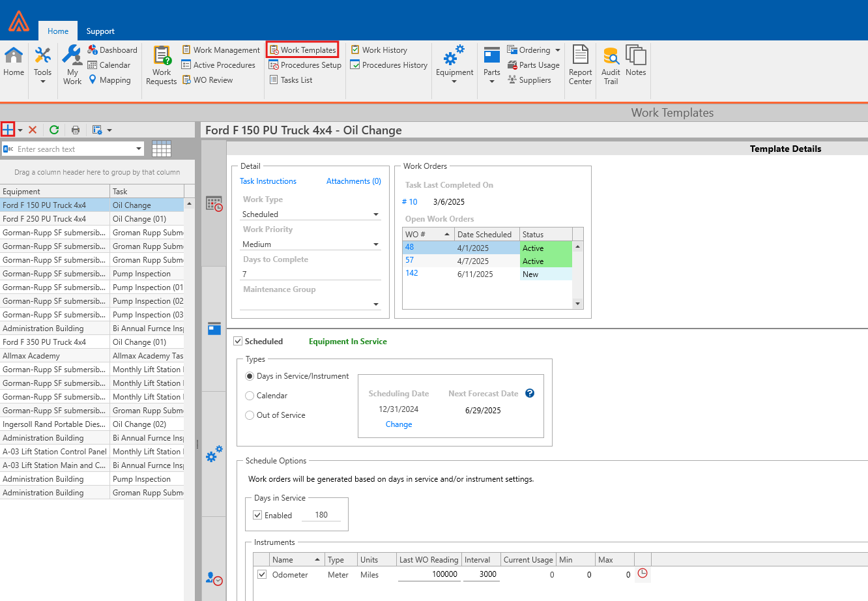Switch to the Support tab
The image size is (868, 601).
click(100, 31)
